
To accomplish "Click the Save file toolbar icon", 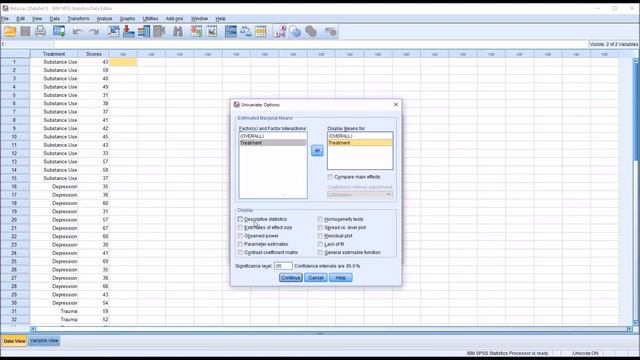I will click(x=25, y=31).
